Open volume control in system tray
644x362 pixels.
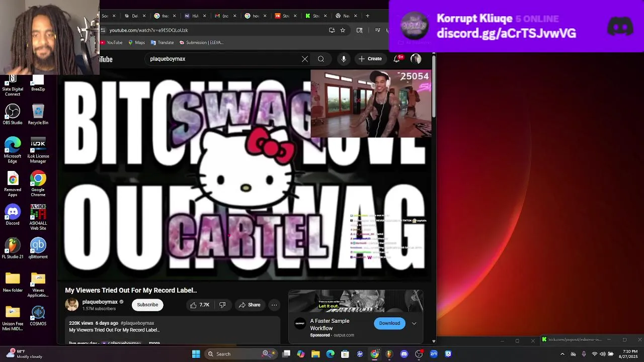(x=602, y=354)
